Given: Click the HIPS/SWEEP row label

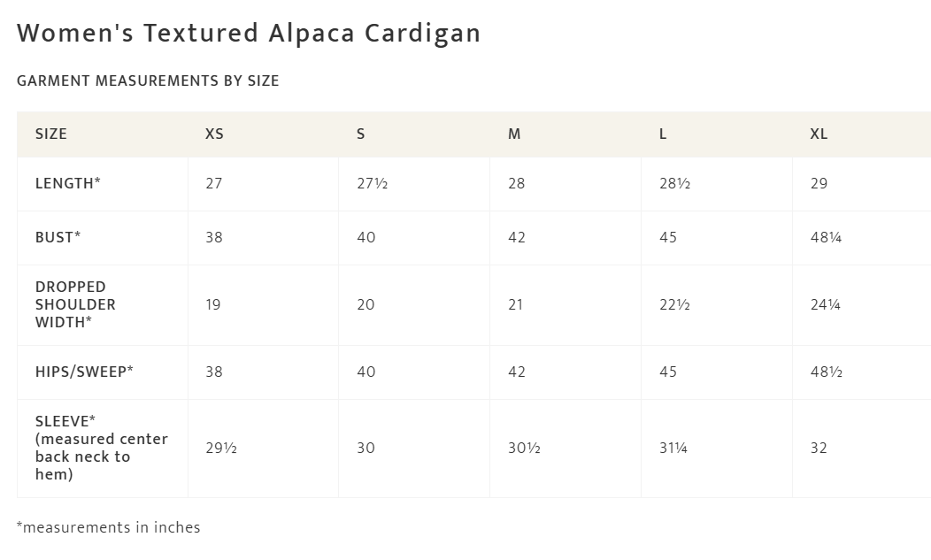Looking at the screenshot, I should click(84, 372).
